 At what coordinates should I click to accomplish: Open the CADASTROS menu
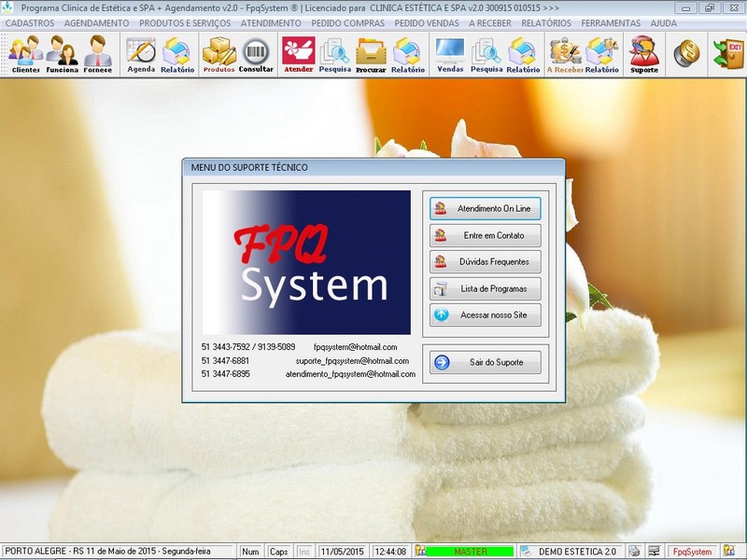30,22
